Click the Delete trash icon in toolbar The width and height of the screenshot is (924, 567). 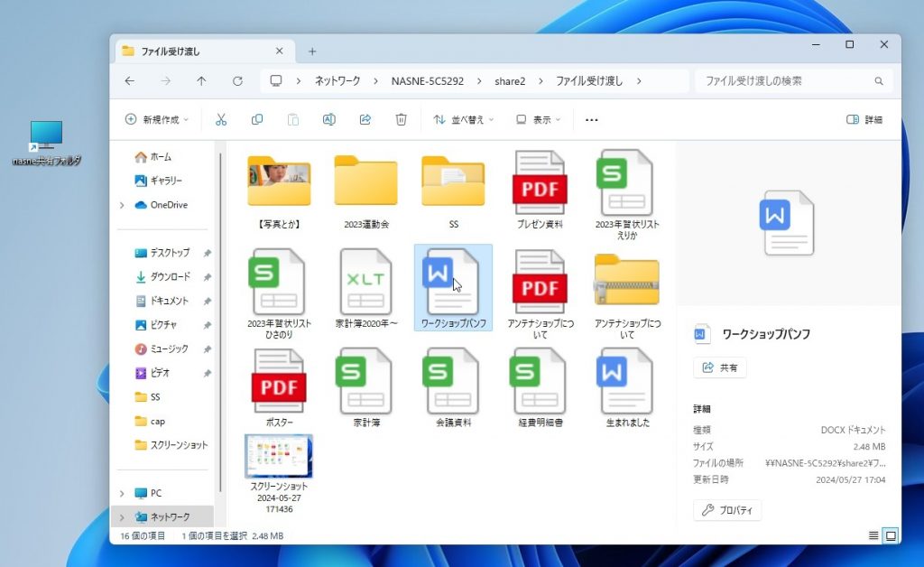(x=402, y=120)
